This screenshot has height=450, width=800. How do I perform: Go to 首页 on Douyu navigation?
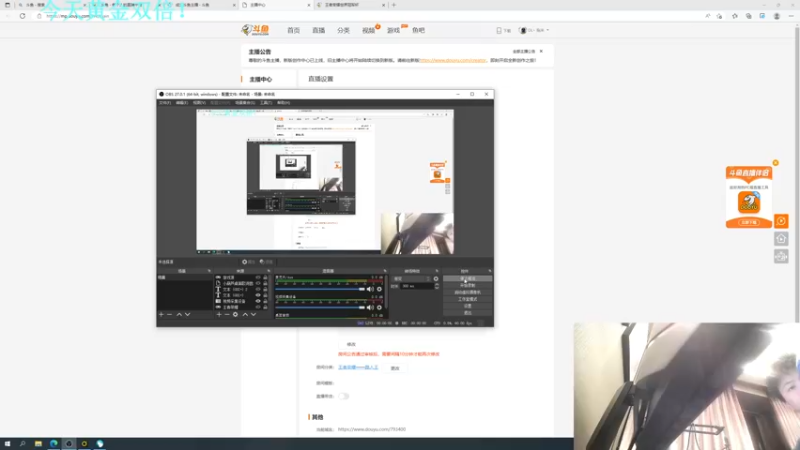tap(293, 31)
